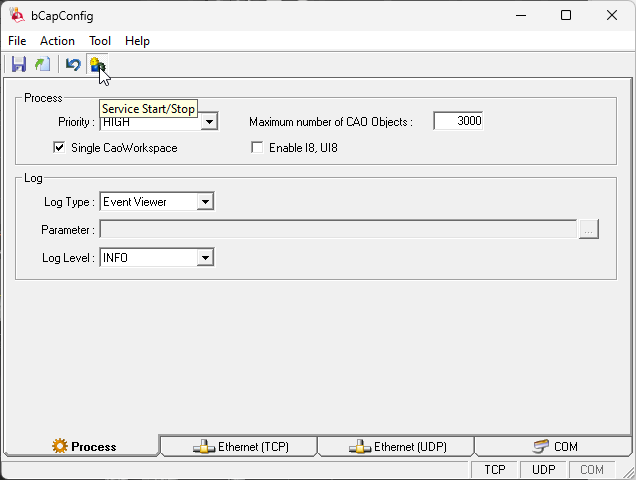Open the Tool menu
Viewport: 636px width, 480px height.
[x=100, y=41]
